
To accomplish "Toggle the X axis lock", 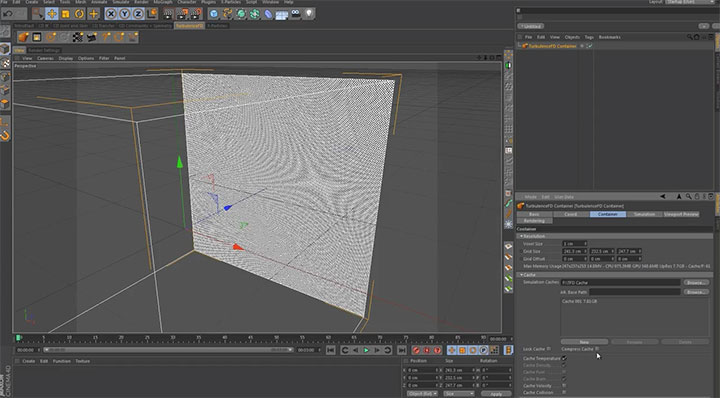I will click(x=111, y=14).
